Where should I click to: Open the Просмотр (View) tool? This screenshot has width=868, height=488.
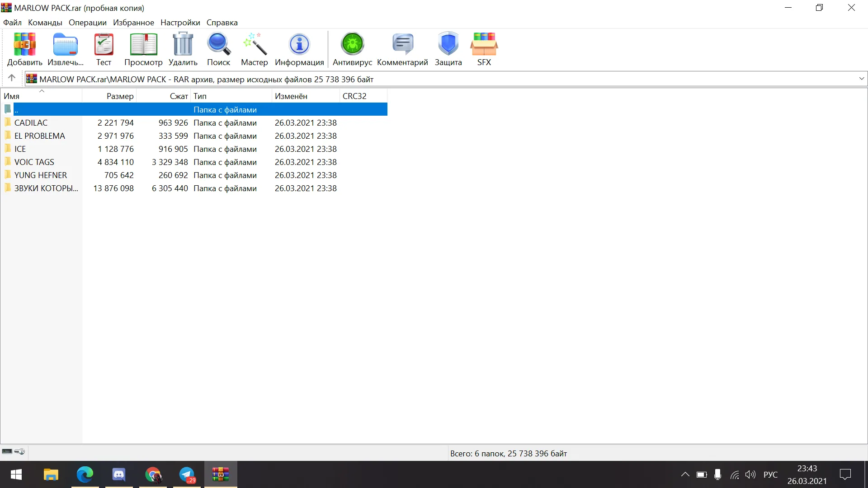pyautogui.click(x=143, y=49)
